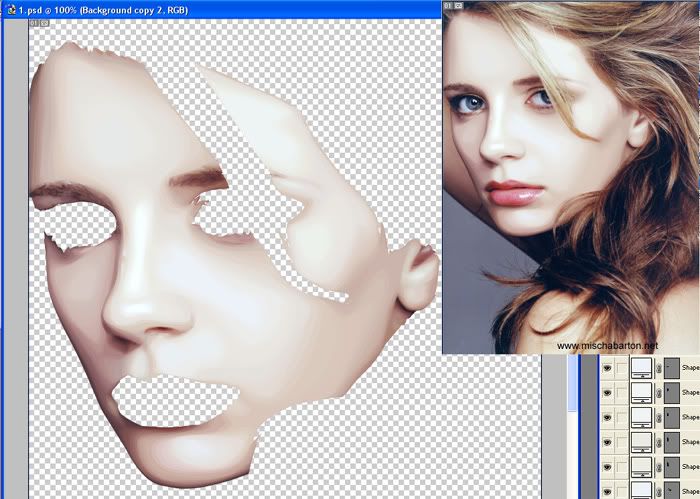Toggle visibility eye of fourth Shape layer
Viewport: 700px width, 499px height.
[x=607, y=442]
